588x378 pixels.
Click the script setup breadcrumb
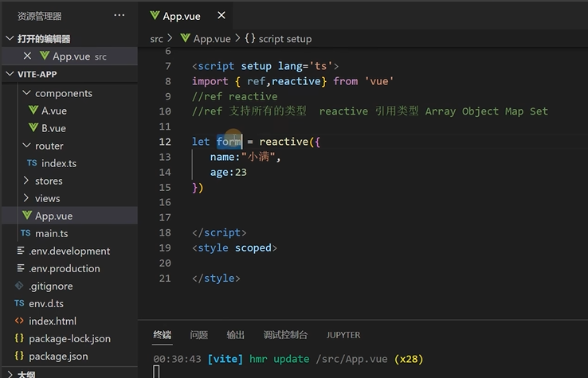(278, 39)
